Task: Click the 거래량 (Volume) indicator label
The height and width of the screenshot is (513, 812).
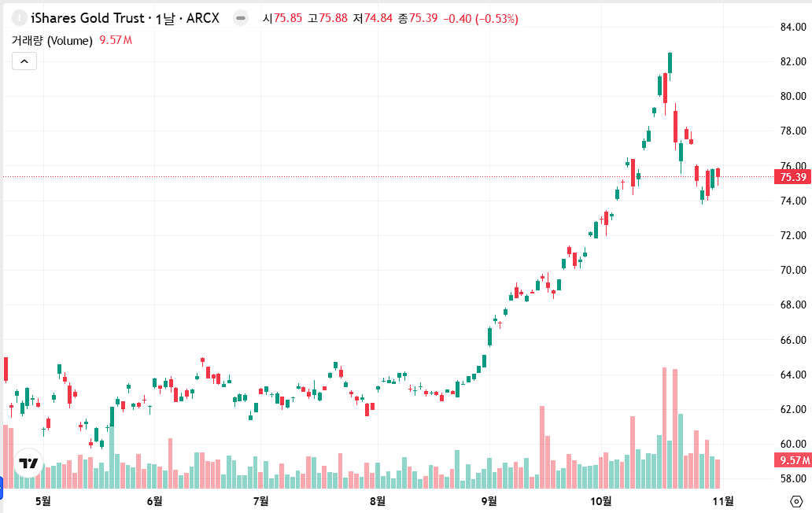Action: click(x=52, y=40)
